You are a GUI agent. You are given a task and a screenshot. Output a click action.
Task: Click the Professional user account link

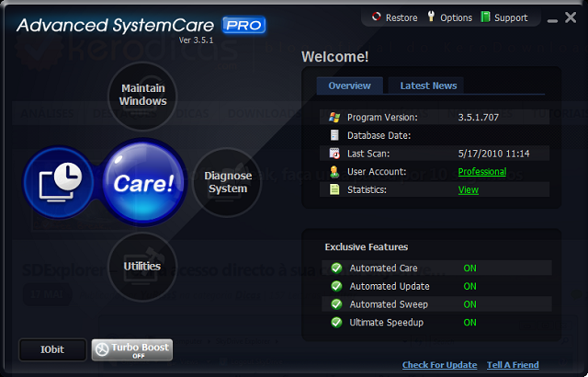[x=482, y=171]
